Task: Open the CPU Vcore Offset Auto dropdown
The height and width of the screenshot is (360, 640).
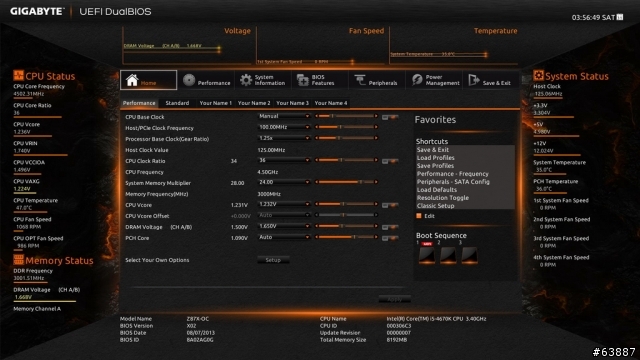Action: [284, 215]
